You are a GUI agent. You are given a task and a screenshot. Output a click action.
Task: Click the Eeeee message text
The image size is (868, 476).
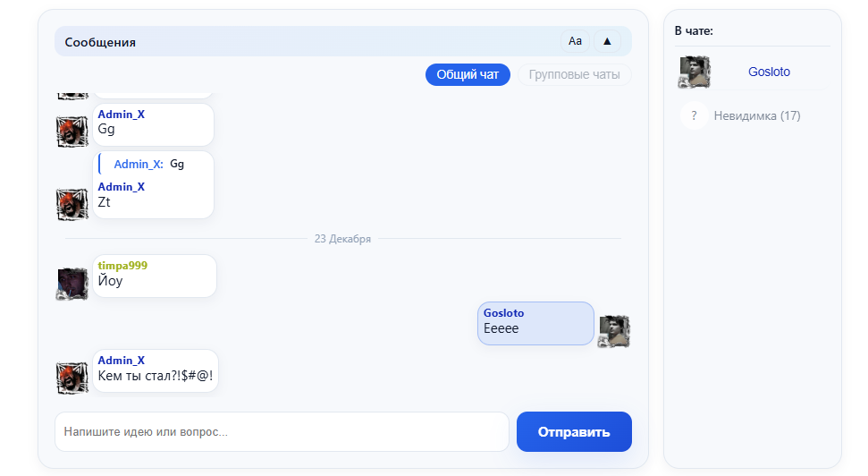coord(501,328)
